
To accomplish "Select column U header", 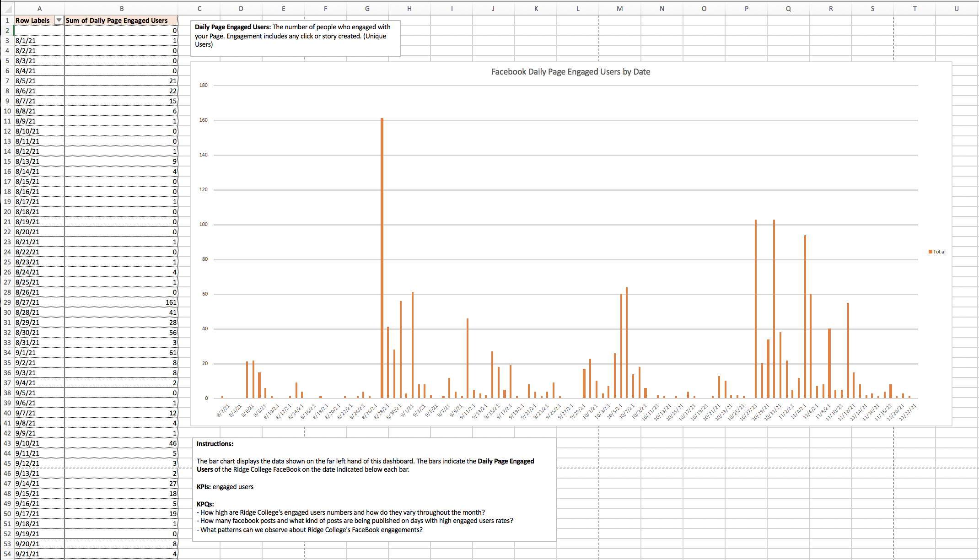I will pyautogui.click(x=956, y=8).
